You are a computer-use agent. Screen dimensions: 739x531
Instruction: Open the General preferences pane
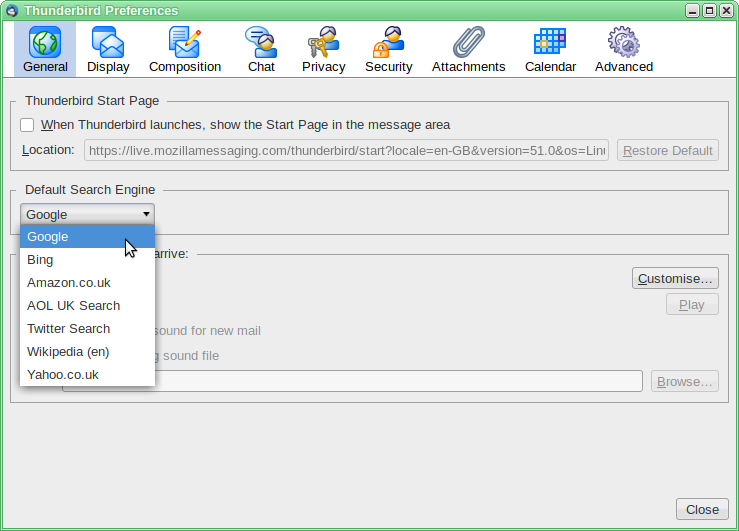[x=45, y=49]
